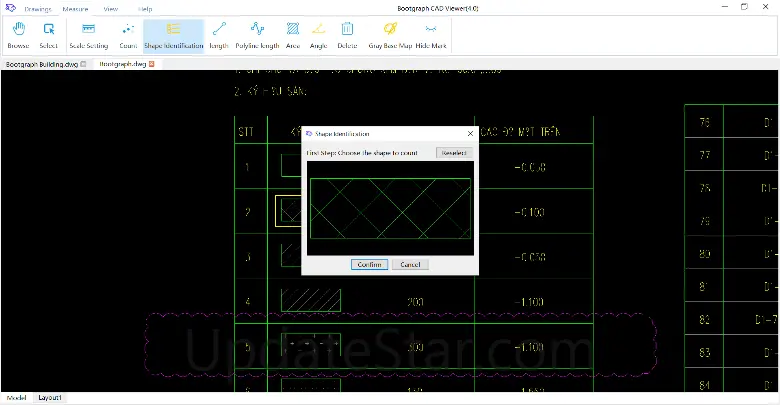
Task: Click the Bootgraph app logo icon
Action: coord(10,8)
